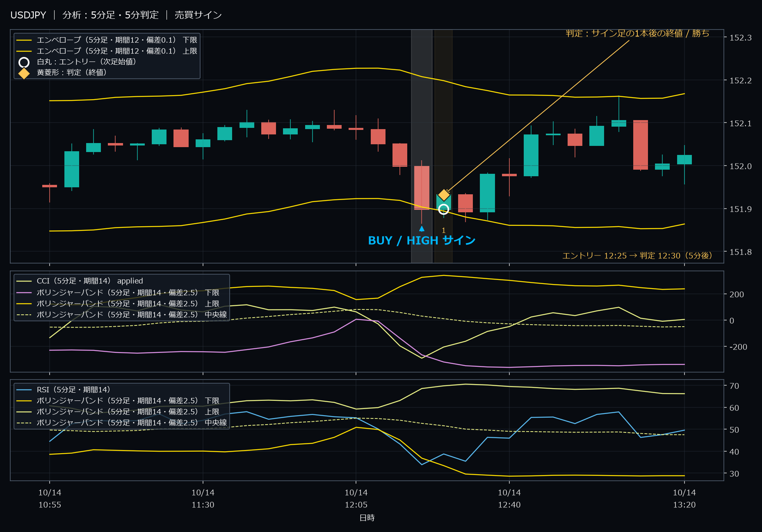Screen dimensions: 762x532
Task: Click the white circle entry marker on chart
Action: click(443, 209)
